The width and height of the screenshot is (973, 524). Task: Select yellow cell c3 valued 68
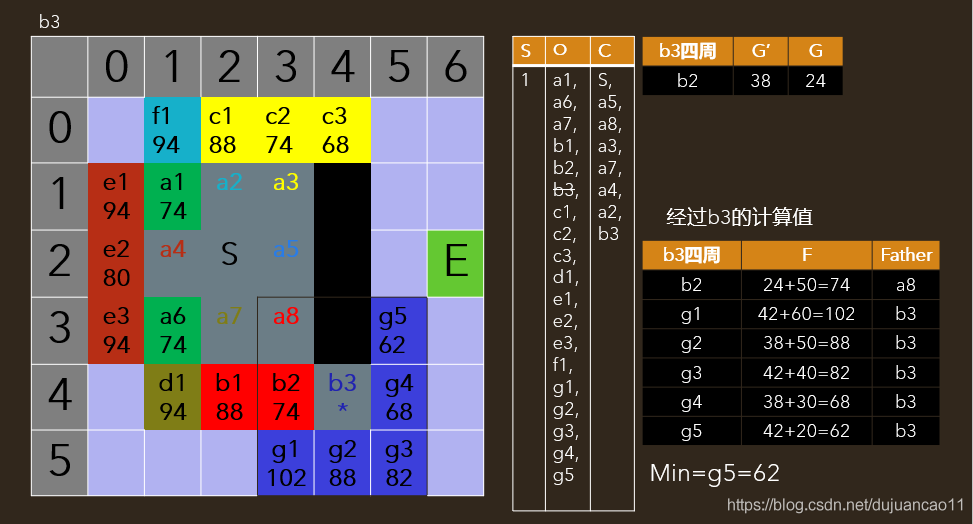pos(342,130)
